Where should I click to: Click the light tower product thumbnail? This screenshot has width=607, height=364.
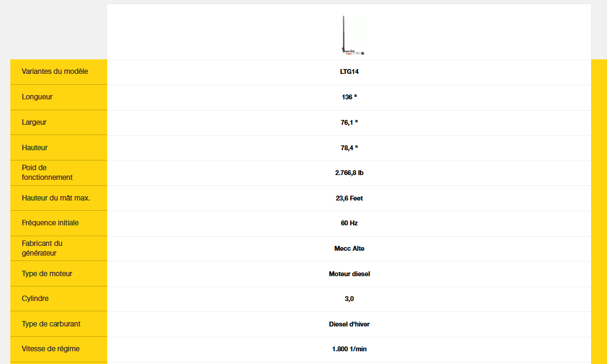350,35
